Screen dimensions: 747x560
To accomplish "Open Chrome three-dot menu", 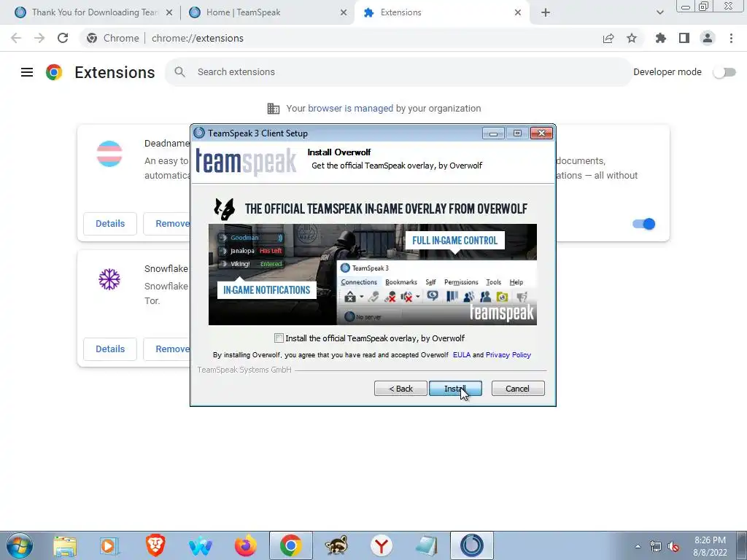I will click(731, 38).
